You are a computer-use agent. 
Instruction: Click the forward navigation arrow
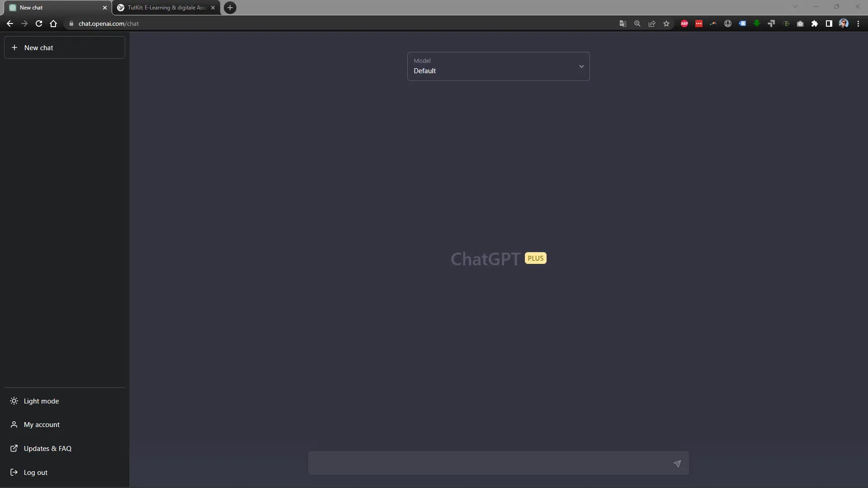pyautogui.click(x=24, y=23)
